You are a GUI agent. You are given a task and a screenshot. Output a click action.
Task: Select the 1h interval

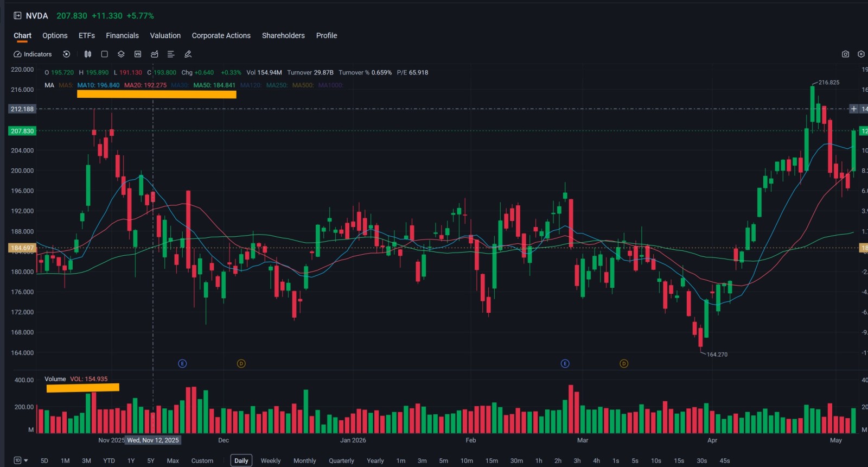pos(539,460)
